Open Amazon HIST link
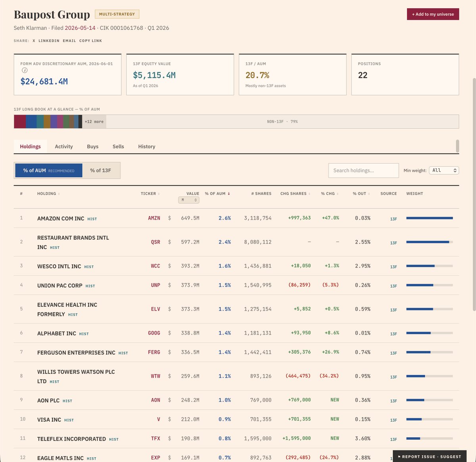Screen dimensions: 476x462 coord(92,219)
